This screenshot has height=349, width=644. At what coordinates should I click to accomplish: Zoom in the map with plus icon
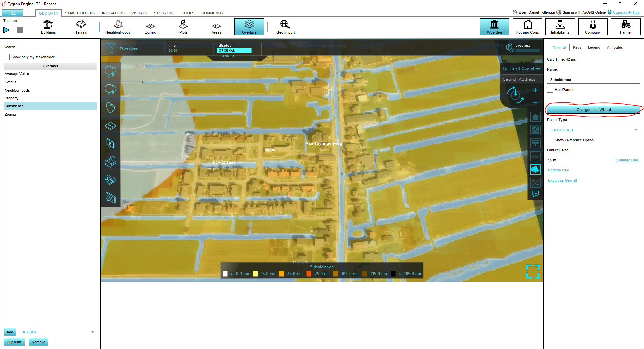[535, 90]
